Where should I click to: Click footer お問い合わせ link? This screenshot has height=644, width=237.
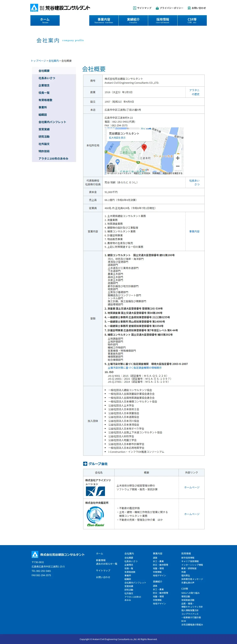click(x=103, y=577)
